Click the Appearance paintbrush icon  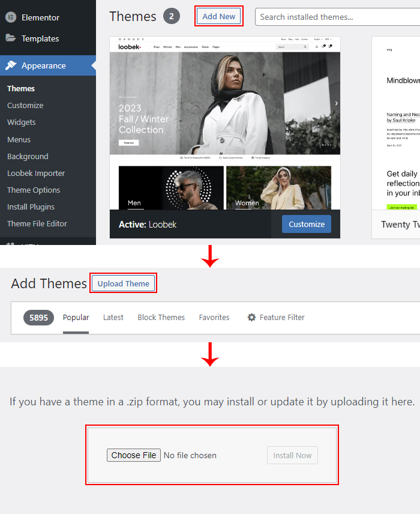point(11,65)
